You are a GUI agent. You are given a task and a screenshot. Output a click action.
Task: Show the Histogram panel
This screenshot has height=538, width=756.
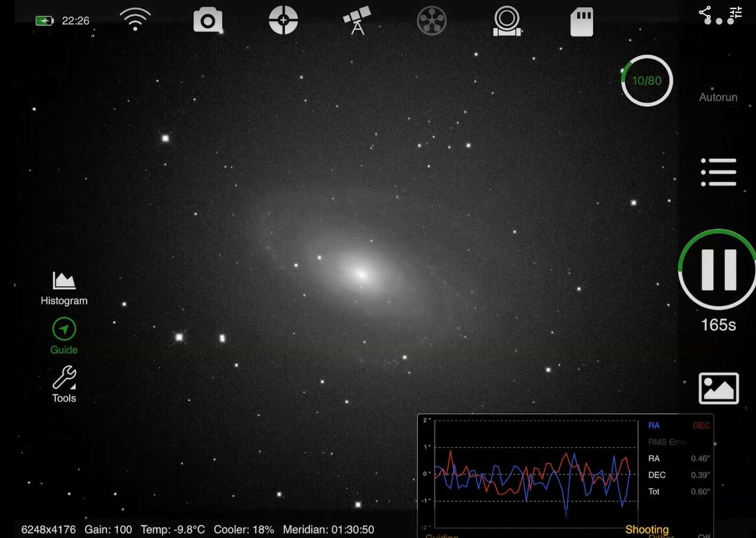click(x=64, y=289)
